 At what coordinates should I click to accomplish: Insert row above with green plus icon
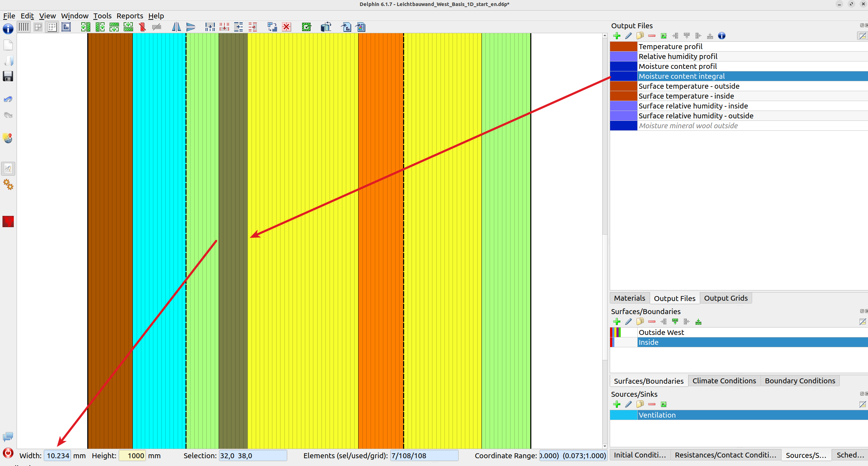[114, 27]
